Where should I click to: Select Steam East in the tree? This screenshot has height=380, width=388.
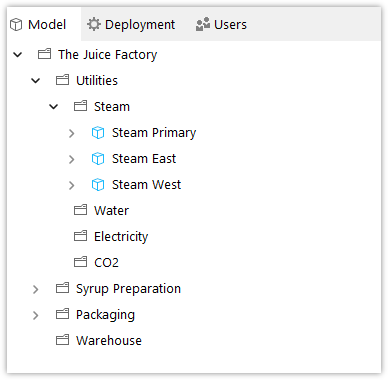[x=144, y=159]
